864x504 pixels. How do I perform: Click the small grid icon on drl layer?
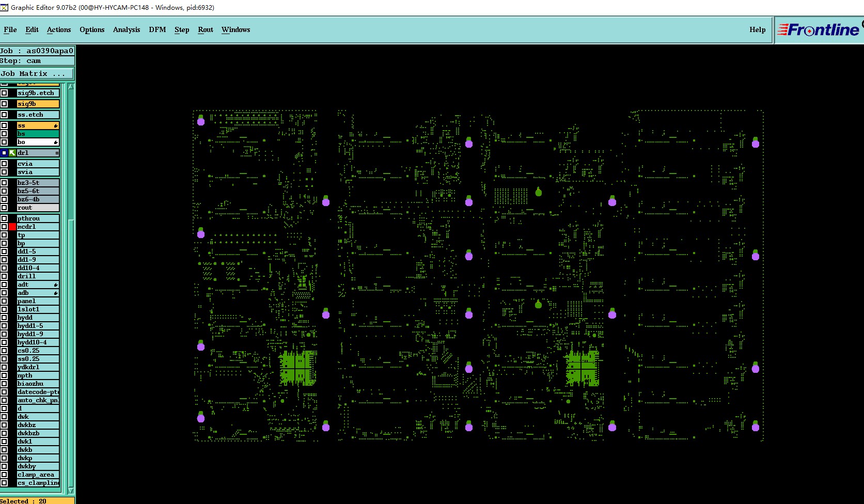point(57,153)
